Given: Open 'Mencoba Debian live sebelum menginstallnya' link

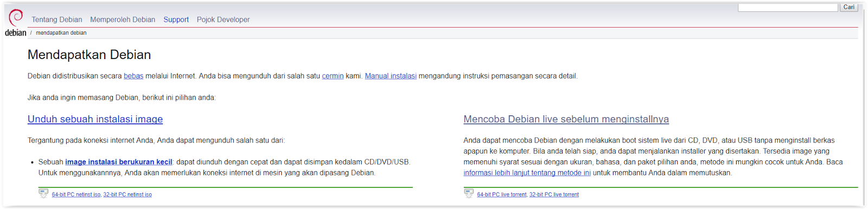Looking at the screenshot, I should coord(566,119).
